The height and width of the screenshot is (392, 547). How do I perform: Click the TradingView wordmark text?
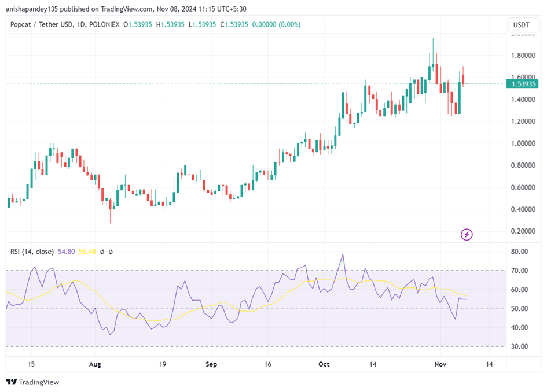tap(39, 382)
